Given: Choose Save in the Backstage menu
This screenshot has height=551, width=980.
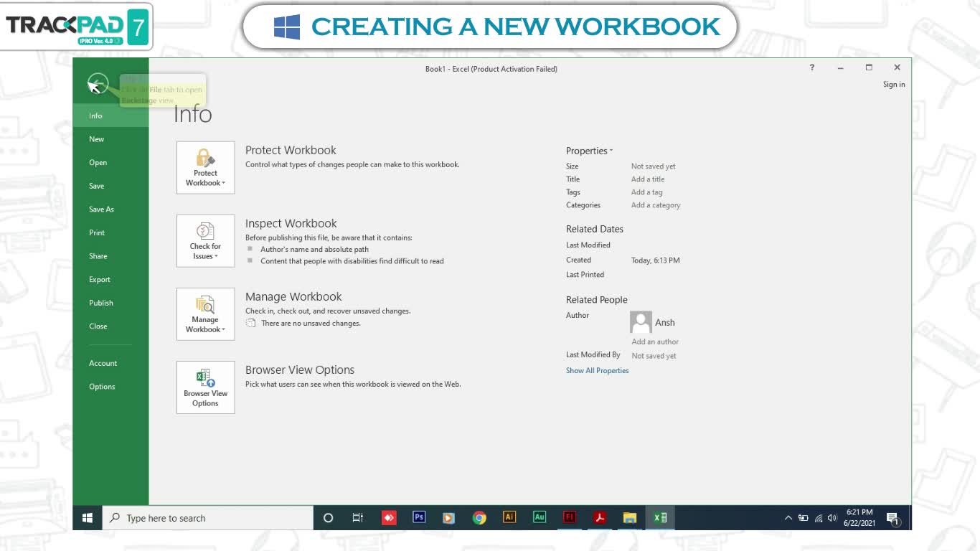Looking at the screenshot, I should click(x=110, y=186).
